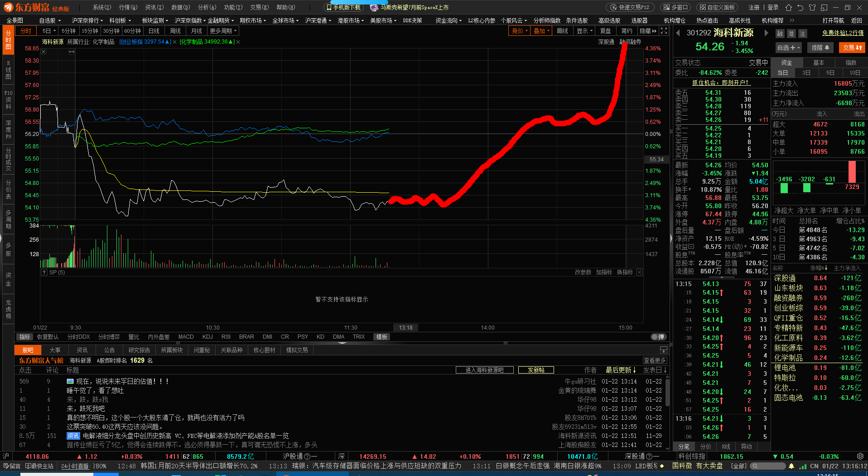Viewport: 868px width, 476px height.
Task: Click the search box in bottom bar
Action: 768,466
